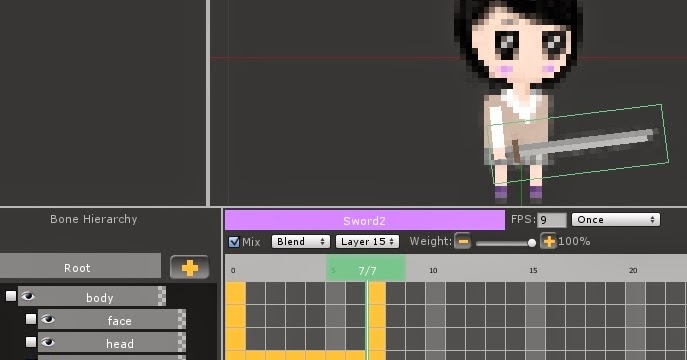Click the face bone's checkered handle
Image resolution: width=687 pixels, height=360 pixels.
[x=182, y=320]
